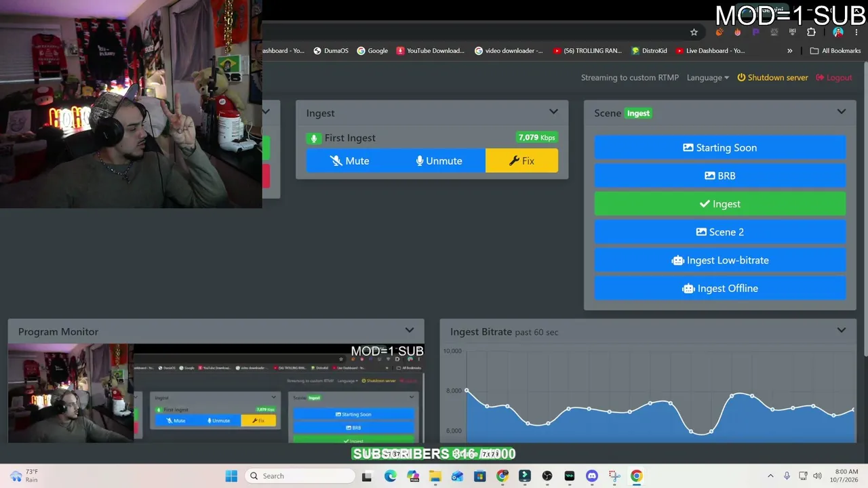Collapse the Program Monitor panel
Screen dimensions: 868x488
pyautogui.click(x=410, y=331)
